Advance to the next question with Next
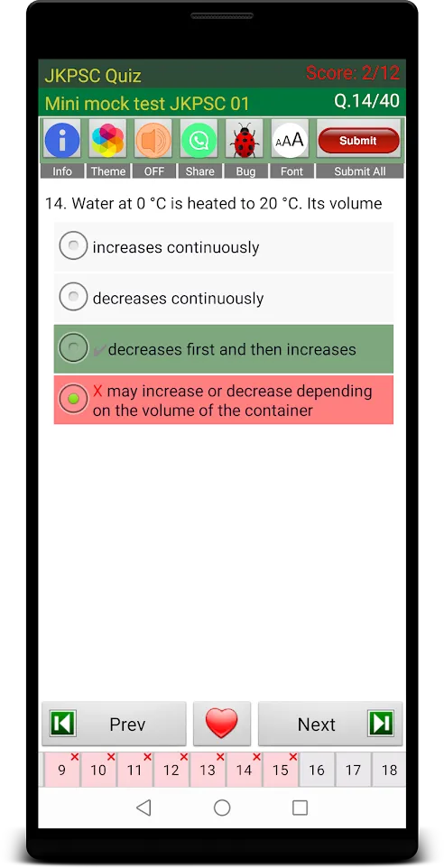 pos(330,724)
